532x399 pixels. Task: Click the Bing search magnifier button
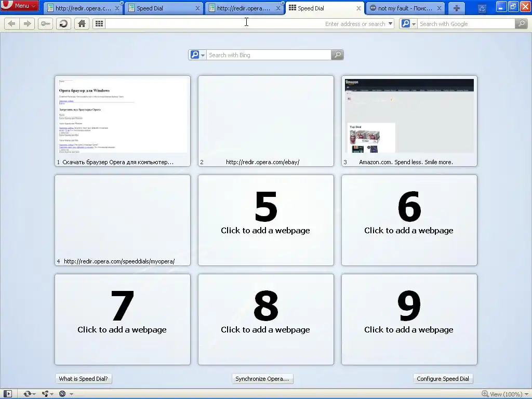click(x=337, y=55)
